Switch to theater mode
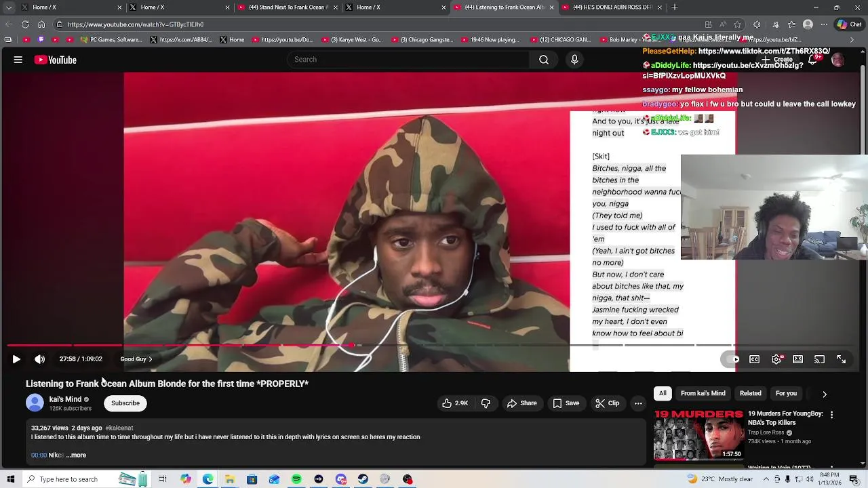This screenshot has width=868, height=488. 798,359
